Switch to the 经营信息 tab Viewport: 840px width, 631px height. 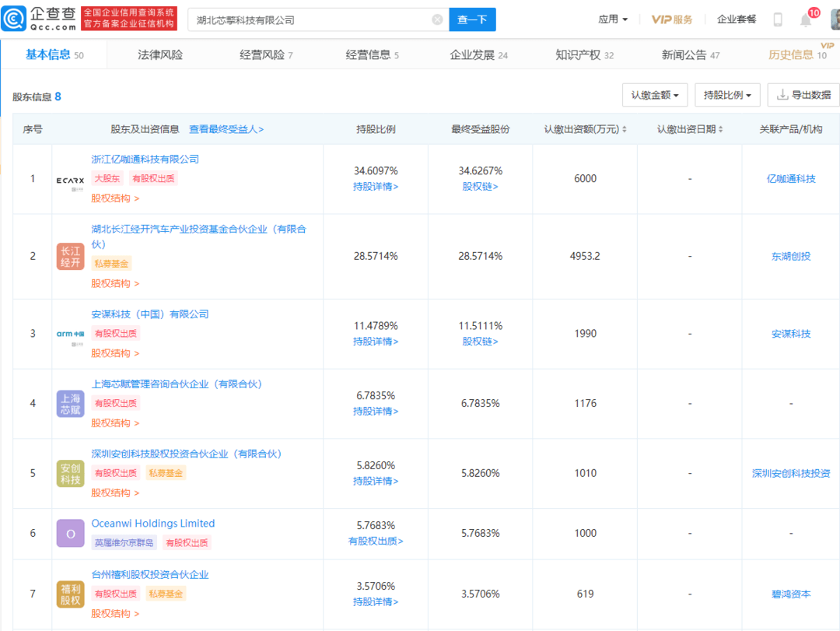pos(373,54)
